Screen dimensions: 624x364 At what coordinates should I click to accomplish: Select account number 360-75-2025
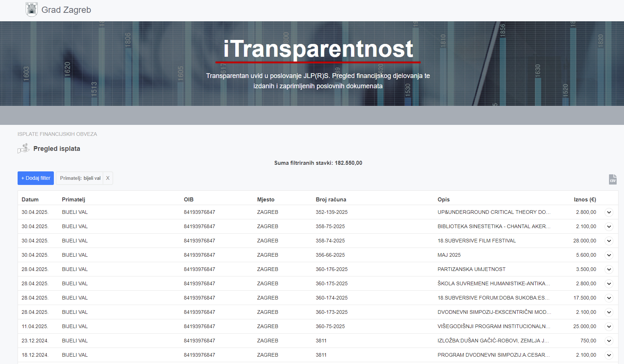click(330, 326)
